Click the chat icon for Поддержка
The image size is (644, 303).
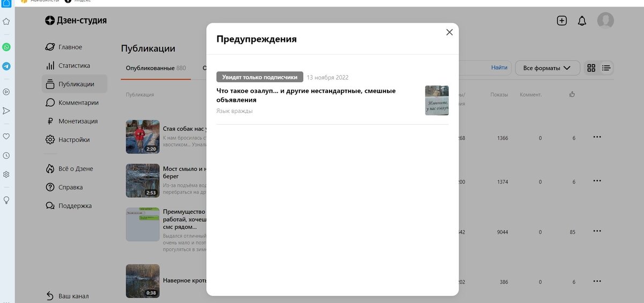point(50,206)
